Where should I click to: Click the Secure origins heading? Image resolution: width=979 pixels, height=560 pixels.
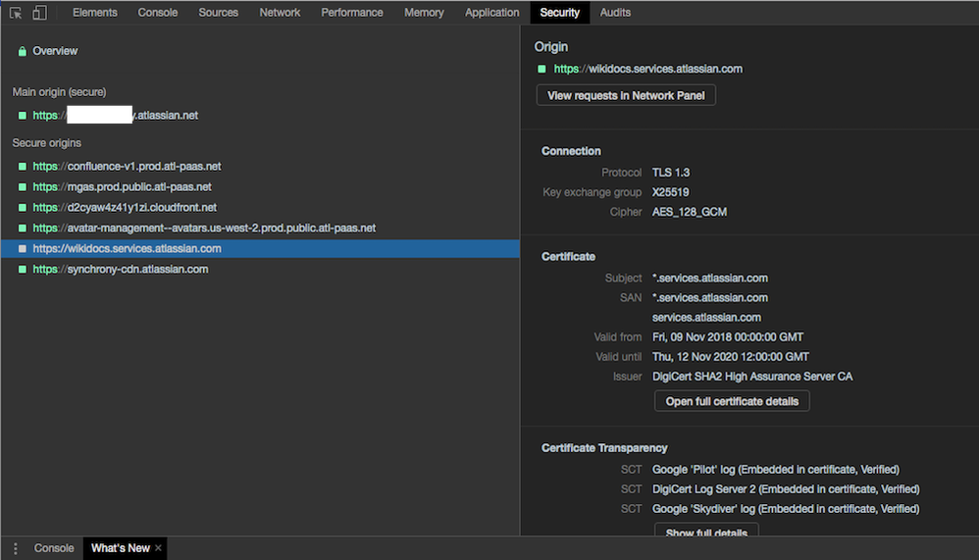click(x=47, y=143)
